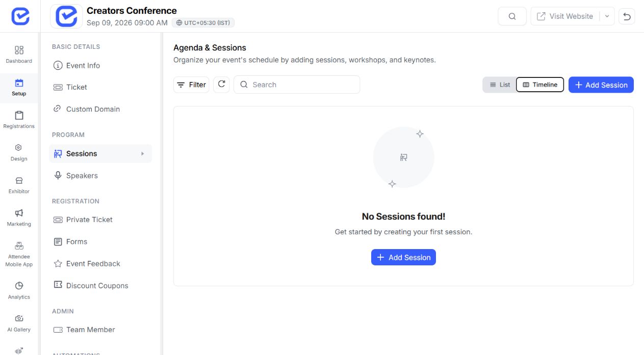Viewport: 644px width, 355px height.
Task: Click the partially visible icon below AI Gallery
Action: (19, 350)
